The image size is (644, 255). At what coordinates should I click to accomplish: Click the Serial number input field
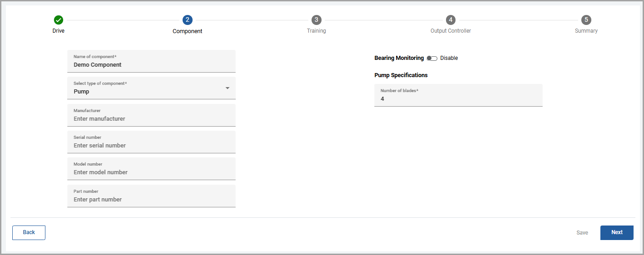[151, 145]
